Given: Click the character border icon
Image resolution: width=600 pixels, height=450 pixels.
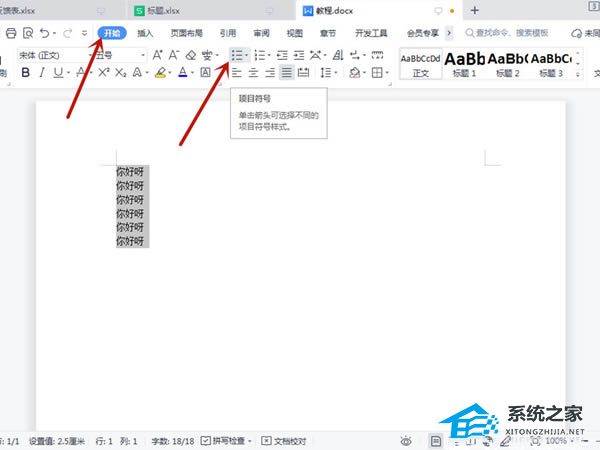Looking at the screenshot, I should tap(205, 72).
